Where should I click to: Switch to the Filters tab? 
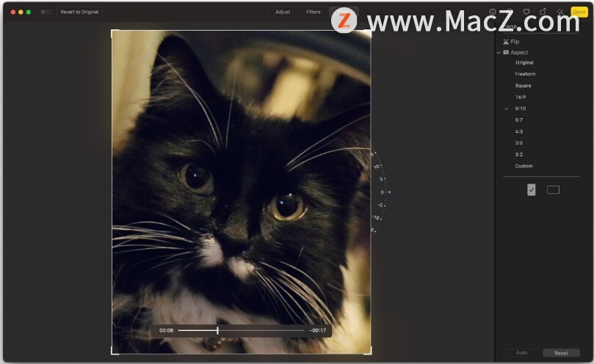(314, 12)
